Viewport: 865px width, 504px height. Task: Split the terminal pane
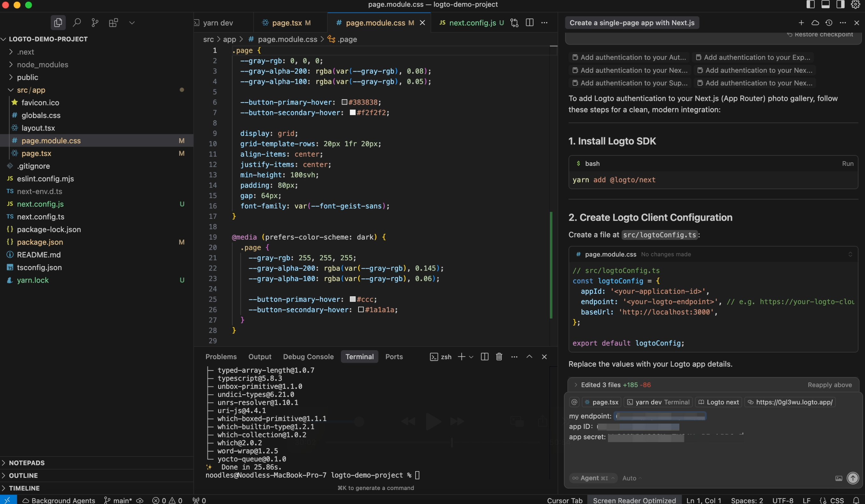pos(484,357)
